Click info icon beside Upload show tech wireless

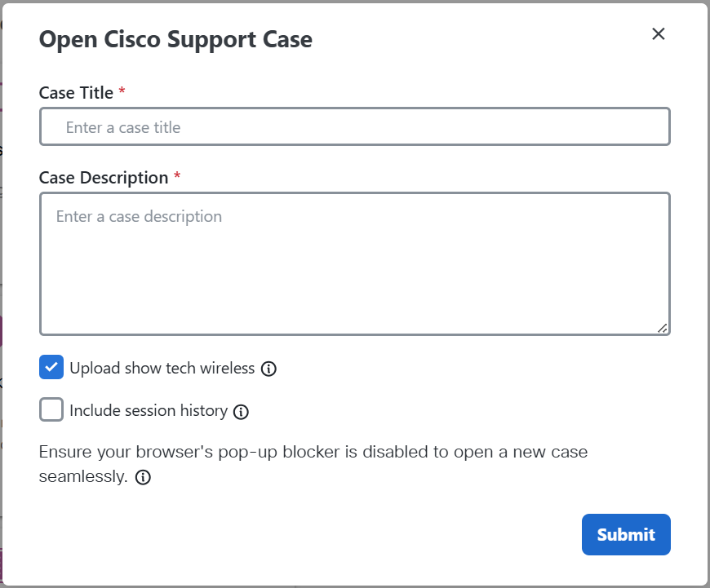(268, 369)
